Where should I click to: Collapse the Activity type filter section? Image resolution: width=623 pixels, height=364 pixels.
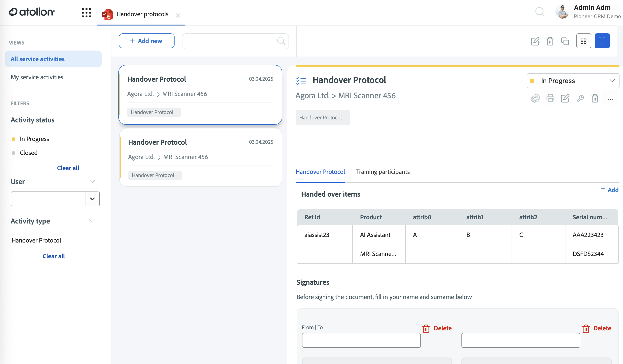tap(92, 221)
